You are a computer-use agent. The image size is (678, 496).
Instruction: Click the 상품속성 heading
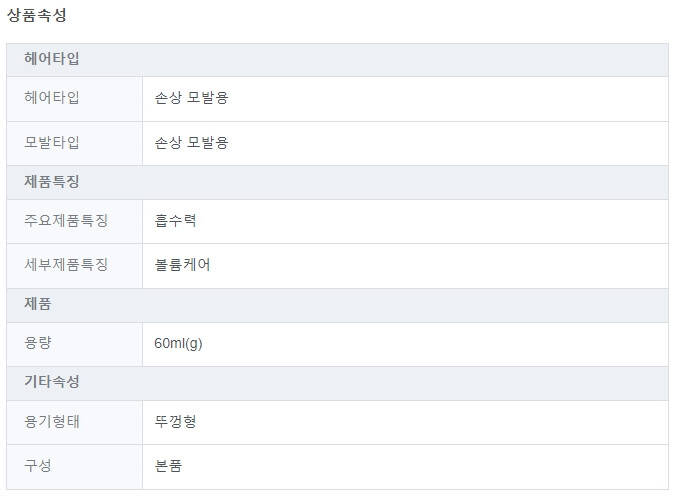pos(37,15)
